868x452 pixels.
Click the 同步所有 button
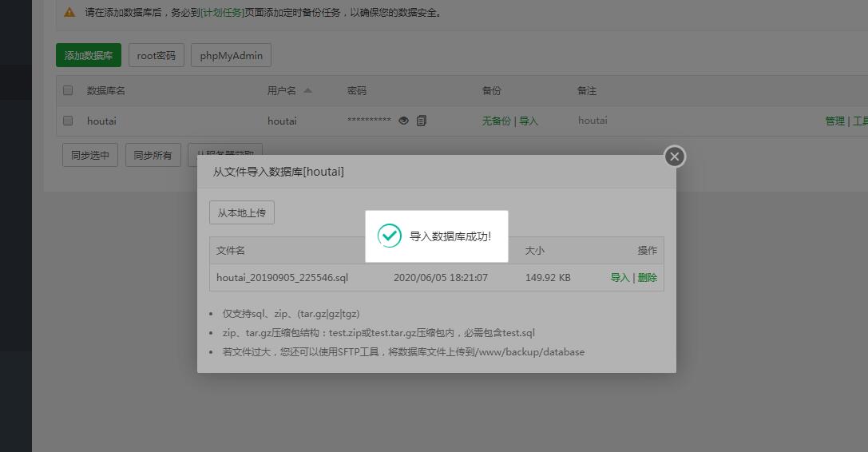(x=153, y=155)
